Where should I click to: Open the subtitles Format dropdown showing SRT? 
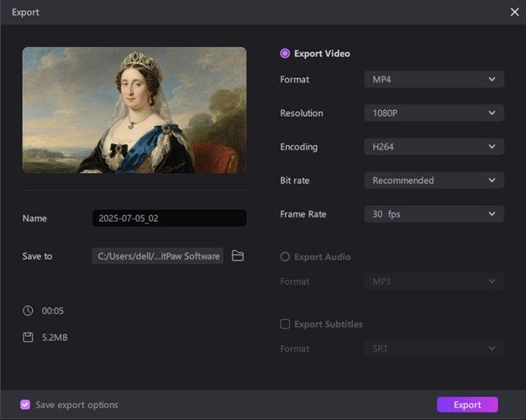click(x=434, y=349)
